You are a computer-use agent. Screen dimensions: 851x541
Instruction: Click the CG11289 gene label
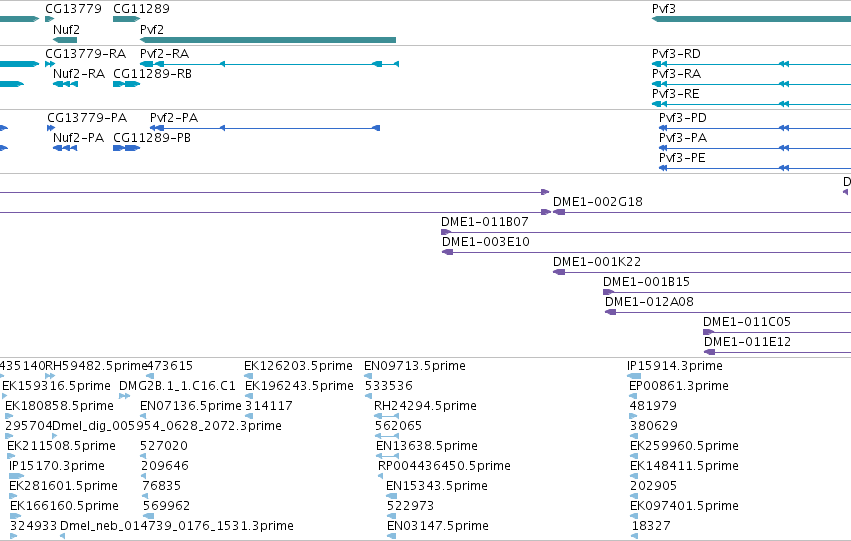pyautogui.click(x=141, y=9)
